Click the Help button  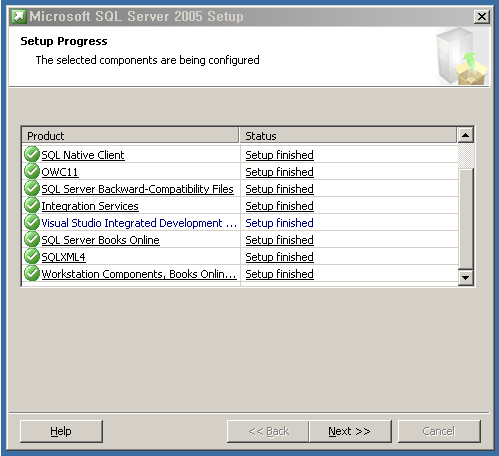61,431
